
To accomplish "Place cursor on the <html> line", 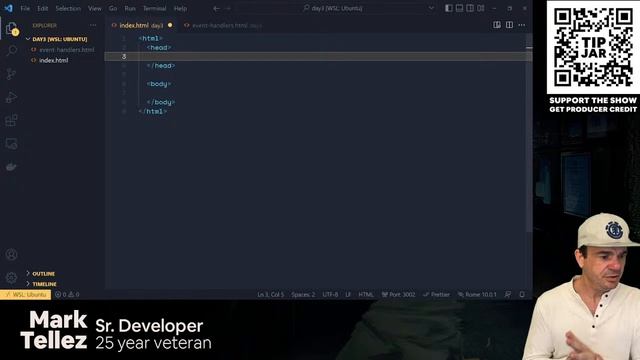I will click(x=150, y=38).
